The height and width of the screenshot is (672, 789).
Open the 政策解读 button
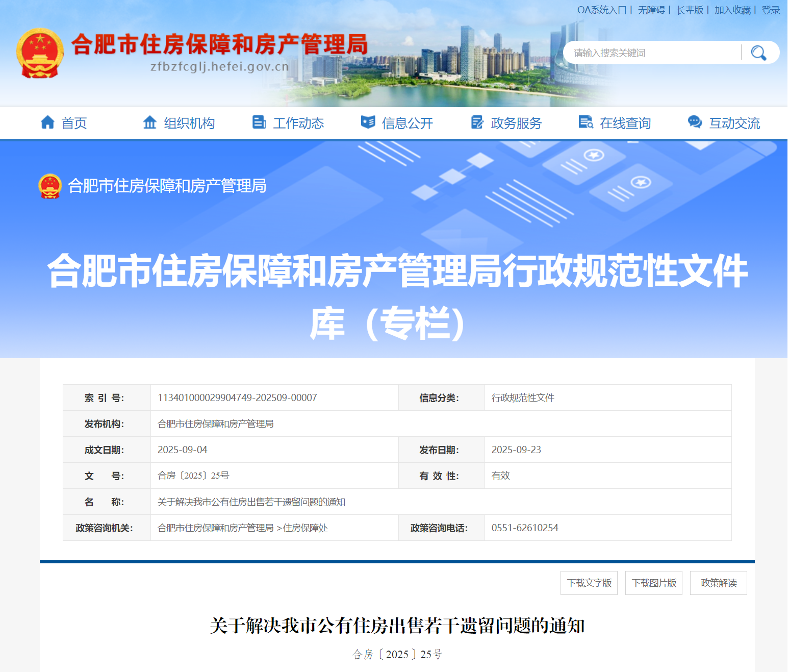click(x=719, y=583)
